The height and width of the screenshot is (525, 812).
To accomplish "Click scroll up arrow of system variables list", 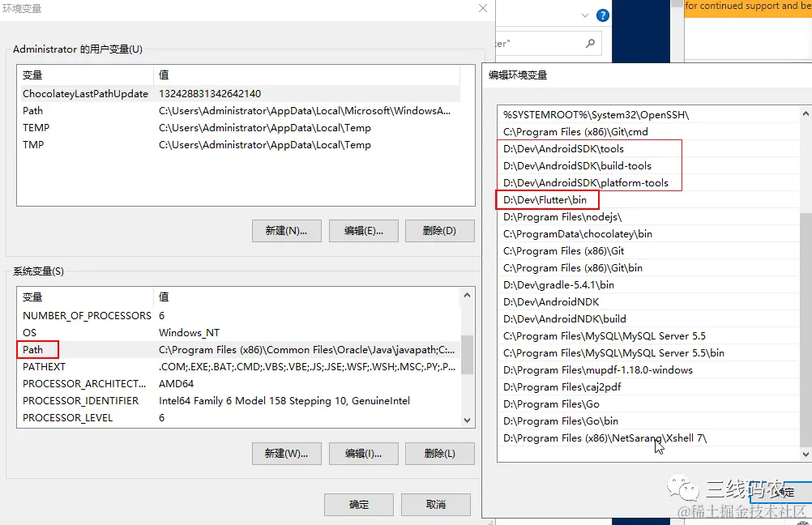I will [x=467, y=295].
